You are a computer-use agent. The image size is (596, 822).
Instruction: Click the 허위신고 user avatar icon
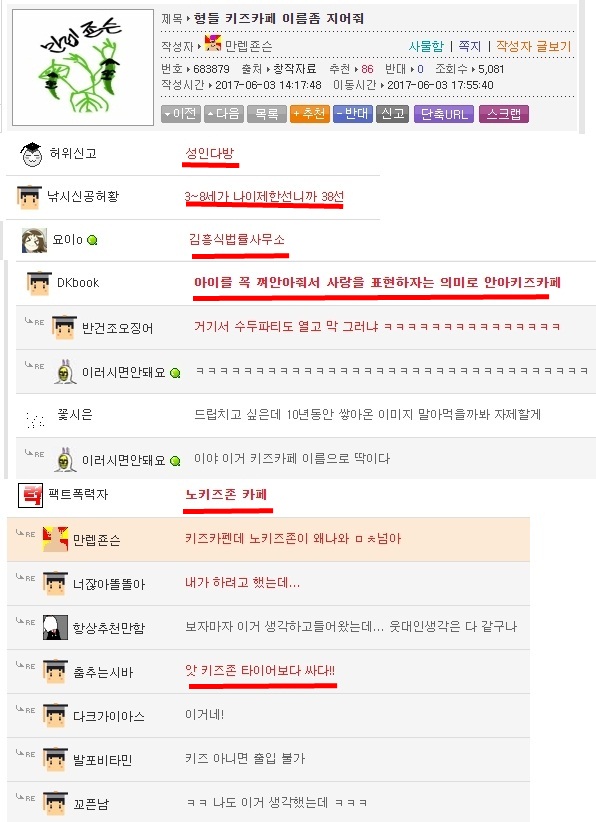(x=31, y=155)
